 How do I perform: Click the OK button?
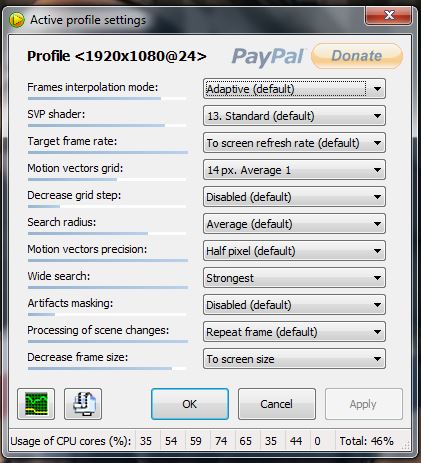coord(190,404)
